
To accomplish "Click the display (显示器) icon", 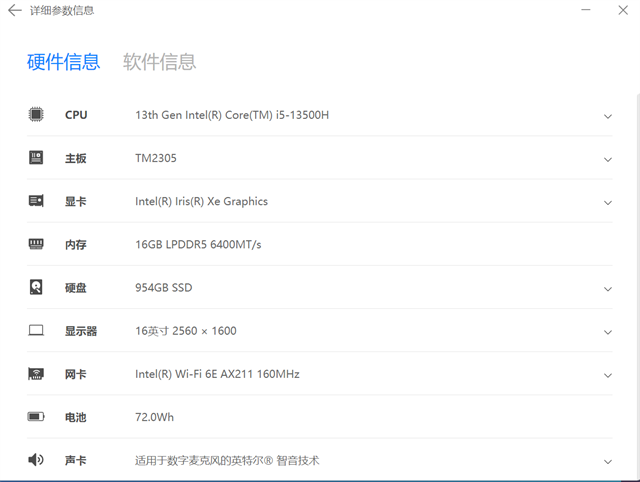I will pos(36,330).
